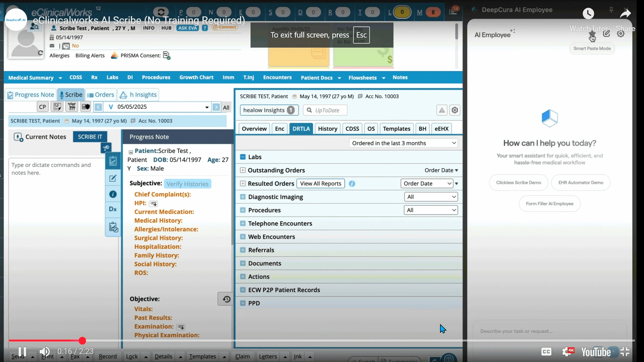Open the Ordered in last 3 months dropdown
This screenshot has height=362, width=644.
coord(404,143)
